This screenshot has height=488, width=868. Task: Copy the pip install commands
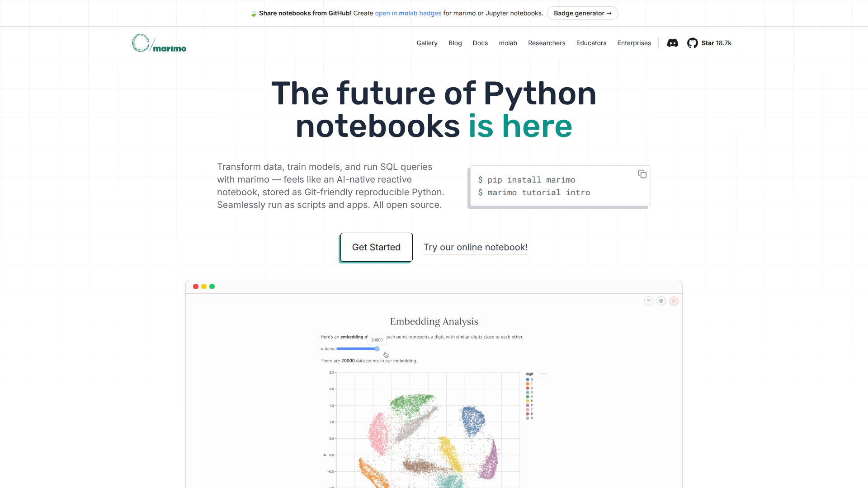pyautogui.click(x=642, y=174)
